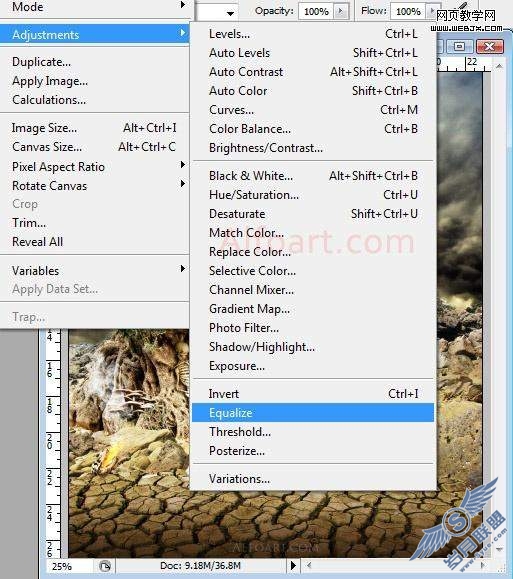
Task: Expand the brush mode dropdown arrow
Action: click(x=230, y=13)
